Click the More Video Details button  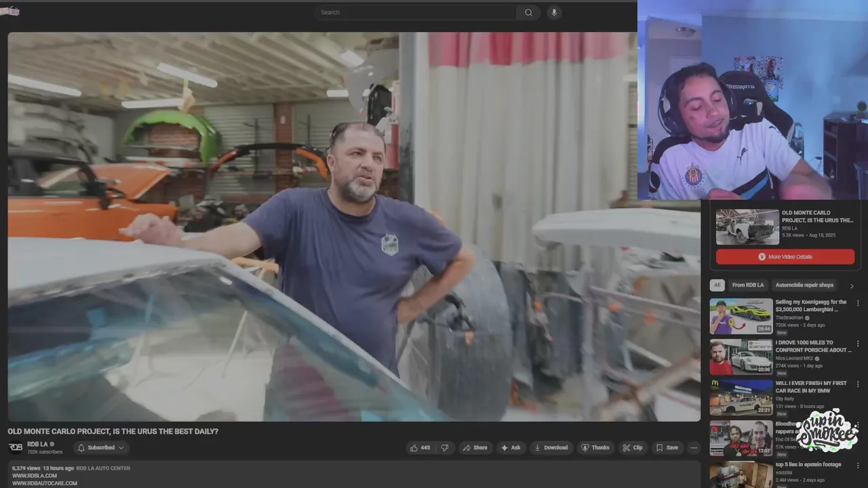pos(785,257)
